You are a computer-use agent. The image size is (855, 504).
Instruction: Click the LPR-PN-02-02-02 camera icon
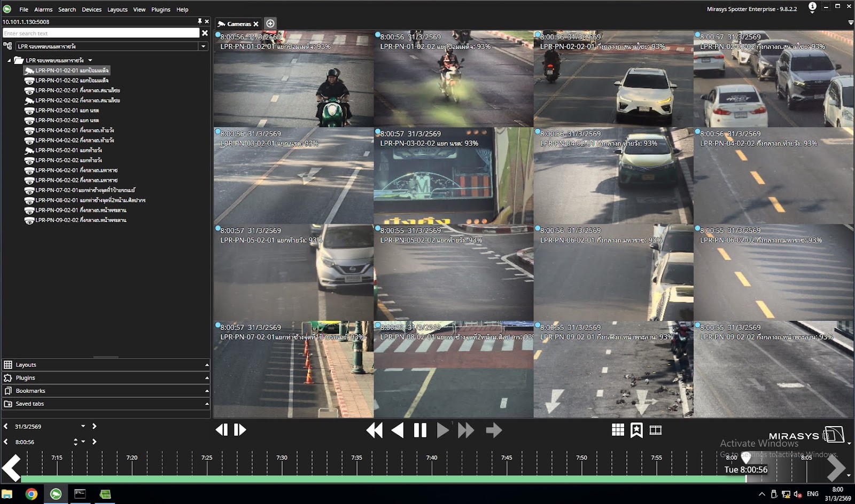tap(29, 100)
